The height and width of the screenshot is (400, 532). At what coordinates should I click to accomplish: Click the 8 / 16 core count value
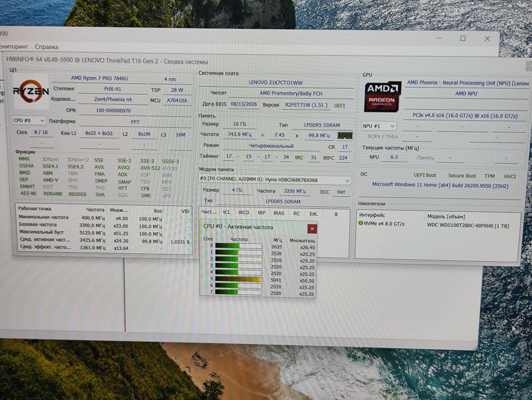tap(41, 133)
